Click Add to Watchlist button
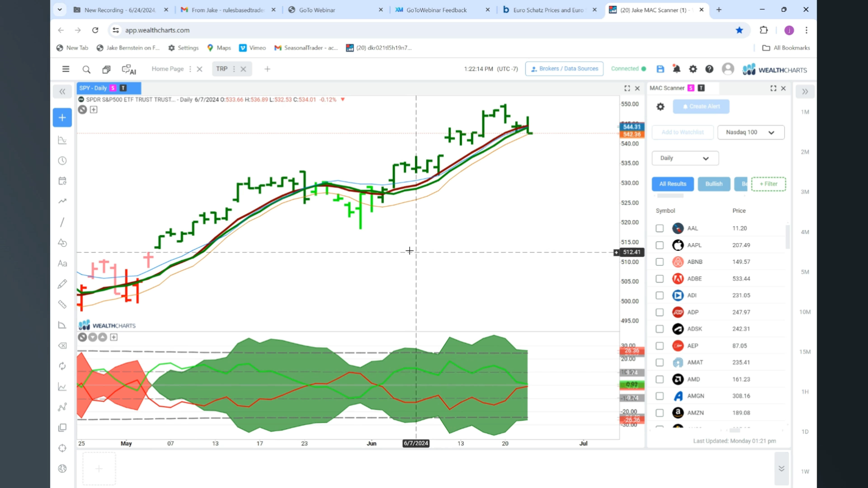This screenshot has width=868, height=488. coord(683,132)
